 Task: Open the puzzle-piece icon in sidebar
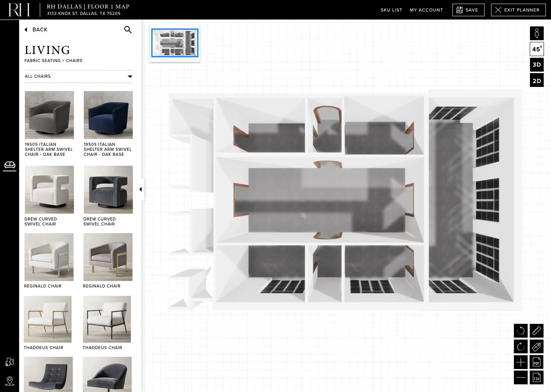coord(10,362)
